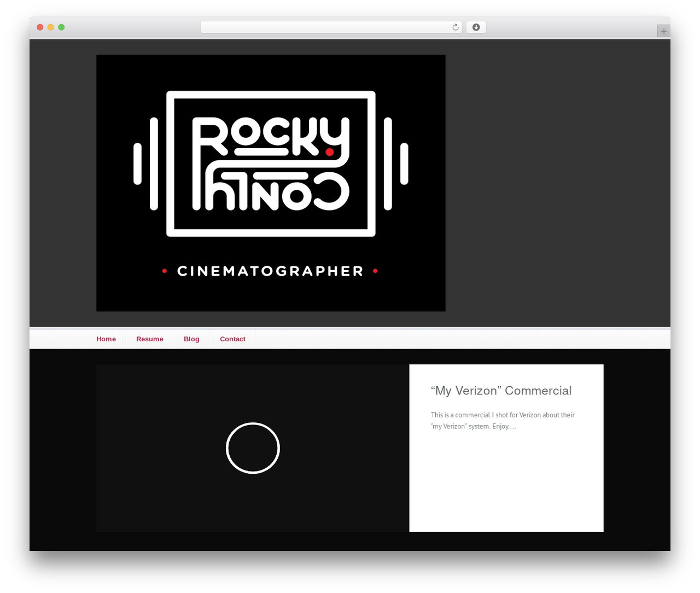Open the Contact page
The image size is (700, 593).
(x=232, y=339)
